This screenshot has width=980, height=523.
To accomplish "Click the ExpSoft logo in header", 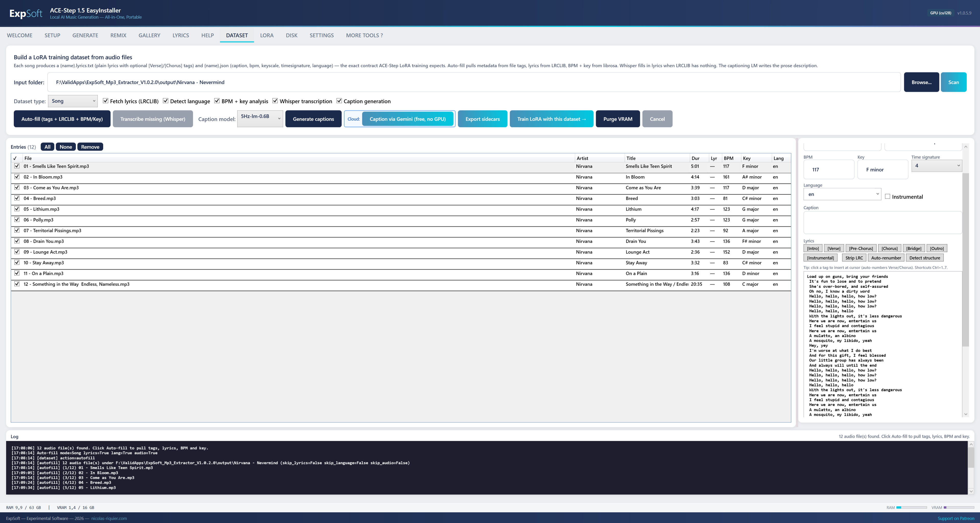I will 26,13.
